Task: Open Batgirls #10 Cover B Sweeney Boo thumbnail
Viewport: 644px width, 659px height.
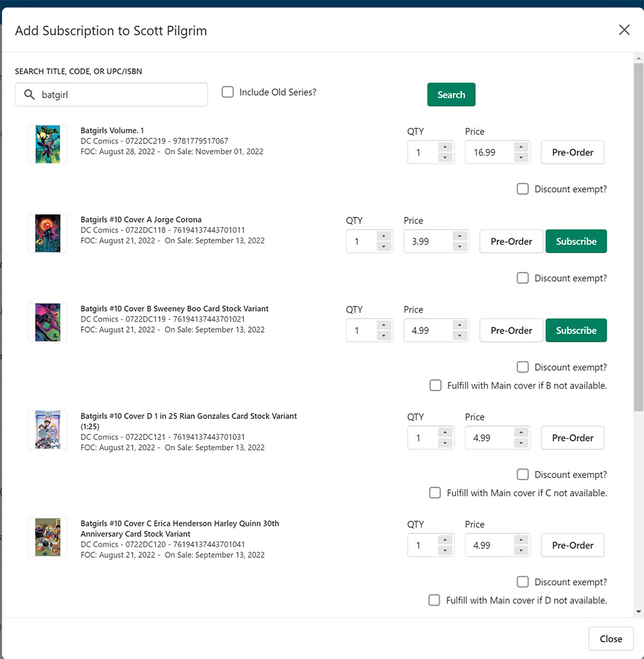Action: pos(48,322)
